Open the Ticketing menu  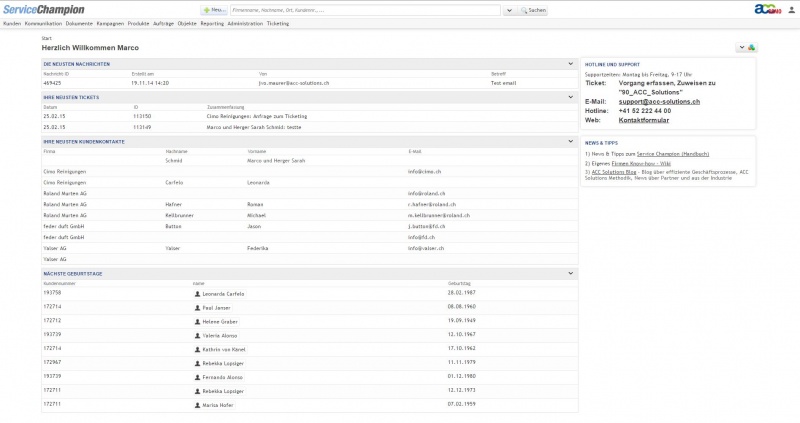(x=278, y=23)
